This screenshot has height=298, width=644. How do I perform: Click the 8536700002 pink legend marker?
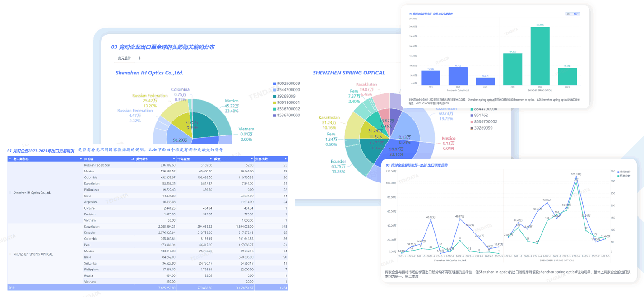472,122
